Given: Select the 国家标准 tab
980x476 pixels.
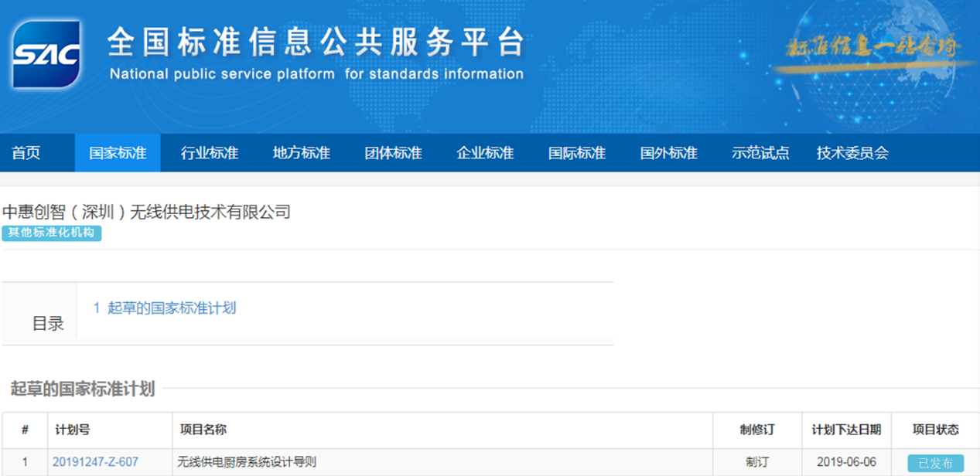Looking at the screenshot, I should pos(118,153).
